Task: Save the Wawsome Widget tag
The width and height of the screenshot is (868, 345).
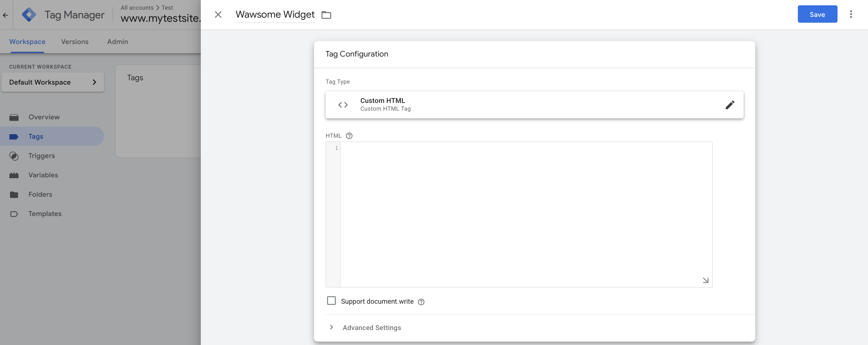Action: tap(817, 14)
